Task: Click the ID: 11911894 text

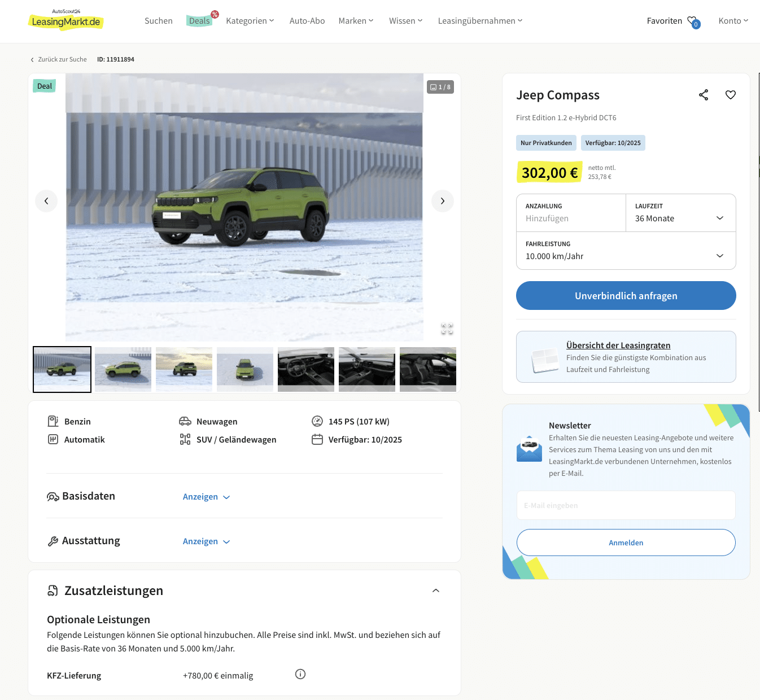Action: point(116,59)
